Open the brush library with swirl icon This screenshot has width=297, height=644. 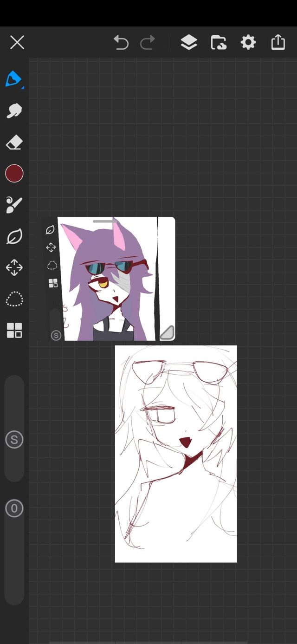(x=14, y=205)
